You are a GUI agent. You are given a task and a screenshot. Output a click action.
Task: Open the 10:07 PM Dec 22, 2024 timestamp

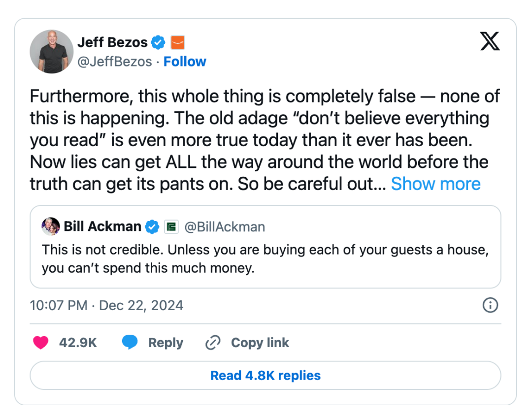(x=106, y=305)
